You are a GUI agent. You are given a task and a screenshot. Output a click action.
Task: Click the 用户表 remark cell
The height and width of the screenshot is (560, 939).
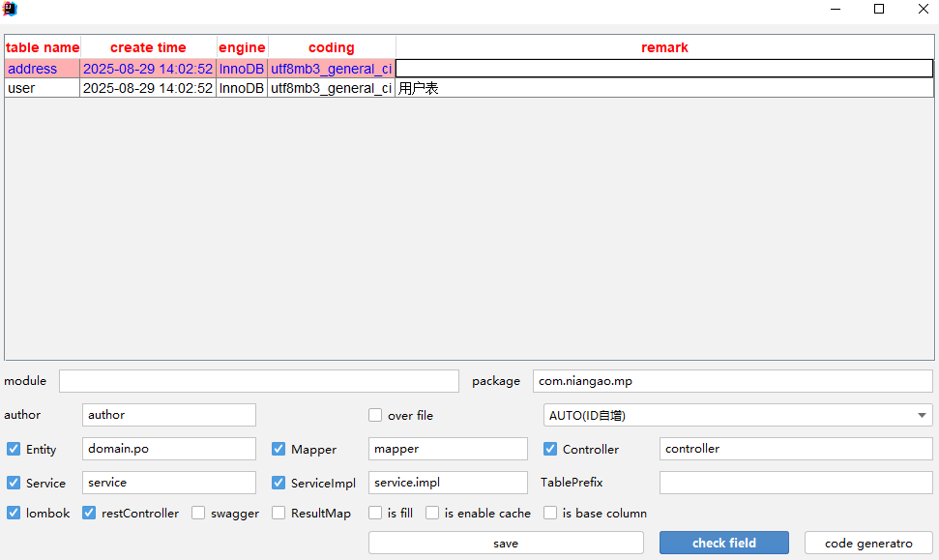(x=664, y=88)
